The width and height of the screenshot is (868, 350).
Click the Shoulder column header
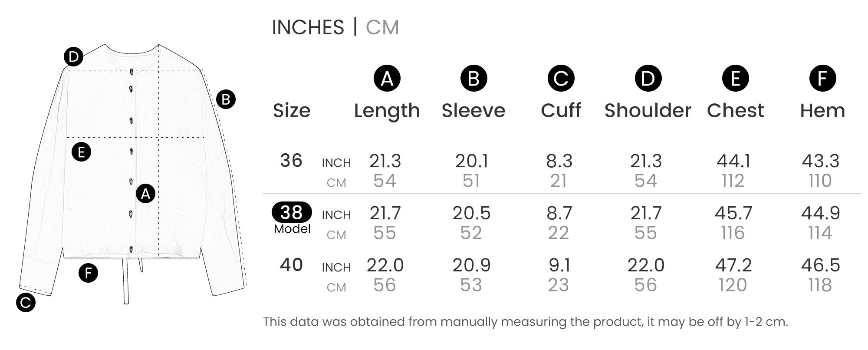(648, 110)
